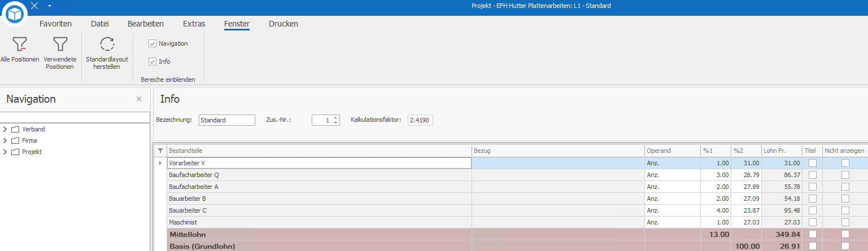Tick Nicht anzeigen for Bauarbeiter C

coord(845,210)
